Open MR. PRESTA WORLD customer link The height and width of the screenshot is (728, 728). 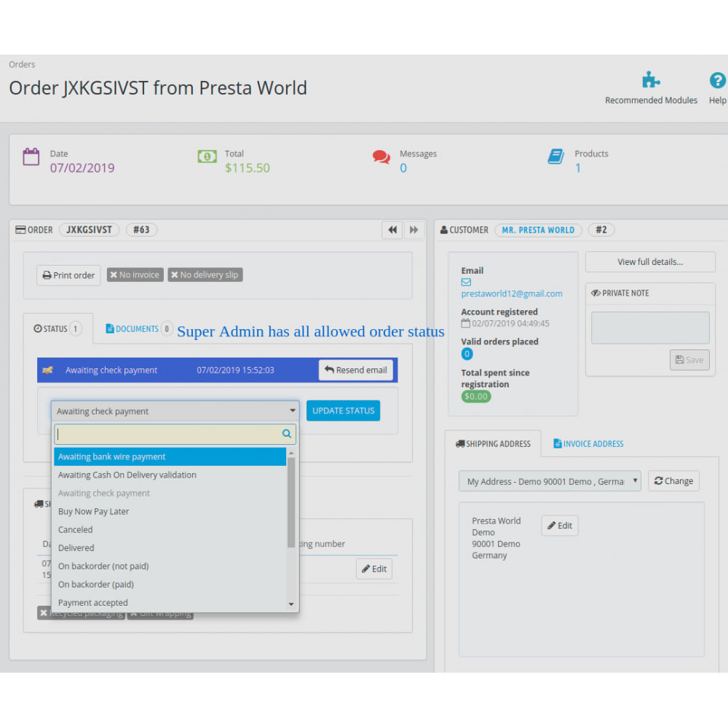(x=538, y=230)
